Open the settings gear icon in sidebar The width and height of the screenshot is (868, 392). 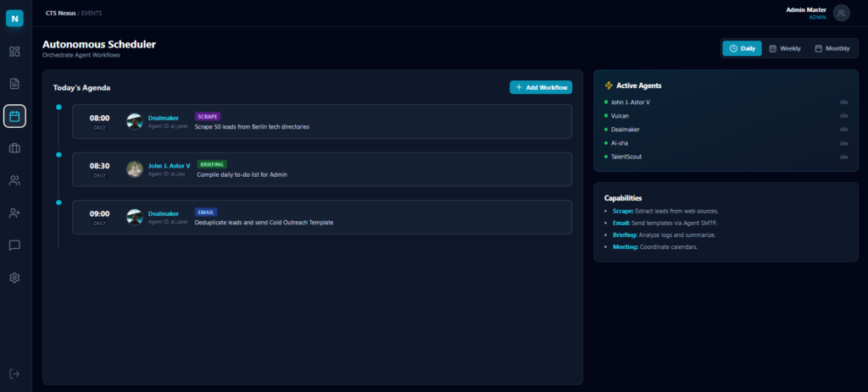14,278
